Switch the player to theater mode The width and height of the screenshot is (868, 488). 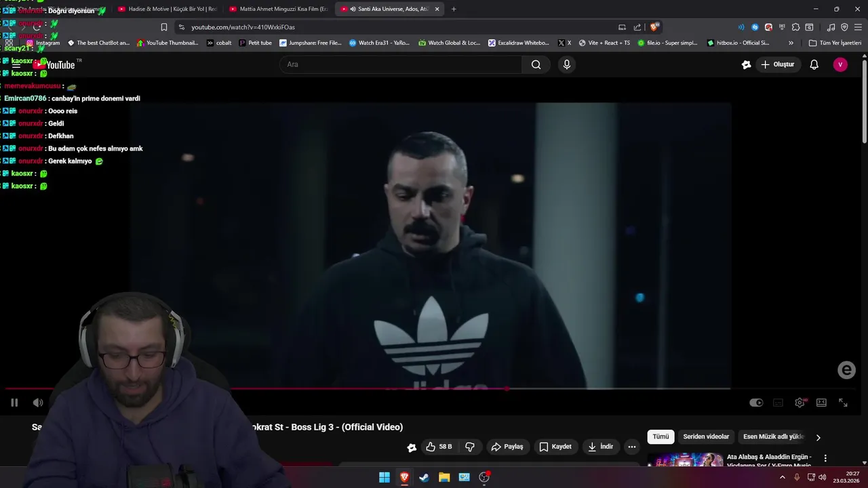(x=821, y=403)
